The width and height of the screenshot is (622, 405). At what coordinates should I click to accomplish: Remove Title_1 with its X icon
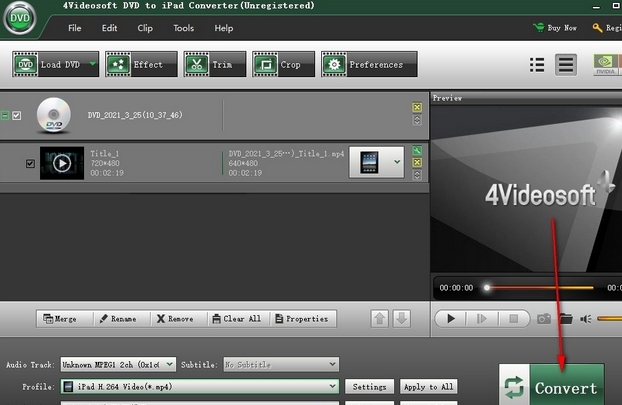417,162
